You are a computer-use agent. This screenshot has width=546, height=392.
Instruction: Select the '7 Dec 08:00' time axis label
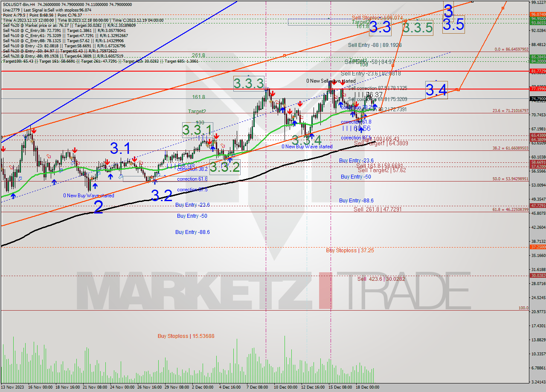[x=257, y=387]
